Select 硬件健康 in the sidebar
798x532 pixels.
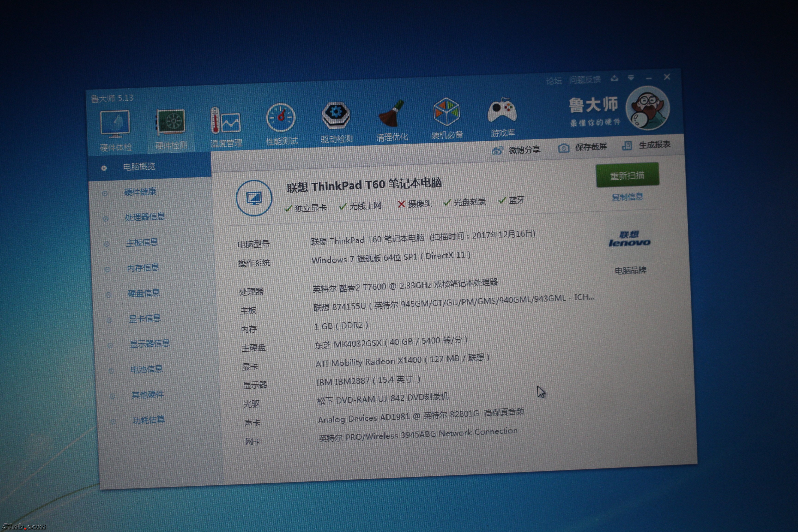point(140,192)
